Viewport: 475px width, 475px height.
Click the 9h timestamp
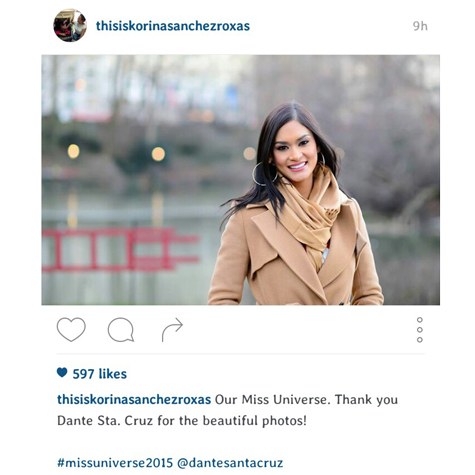point(420,26)
